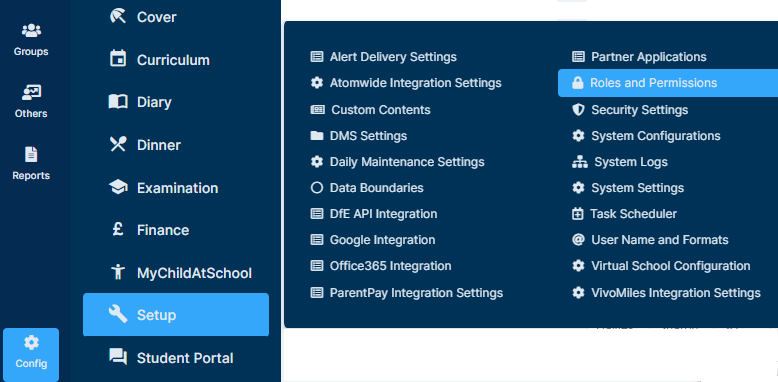The height and width of the screenshot is (382, 778).
Task: Select the Others label in sidebar
Action: 31,113
